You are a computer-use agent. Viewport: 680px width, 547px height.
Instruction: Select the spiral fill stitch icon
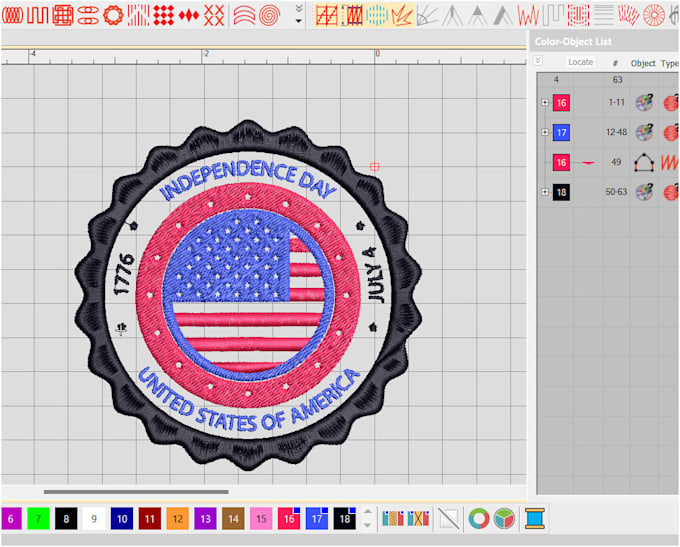pos(269,16)
